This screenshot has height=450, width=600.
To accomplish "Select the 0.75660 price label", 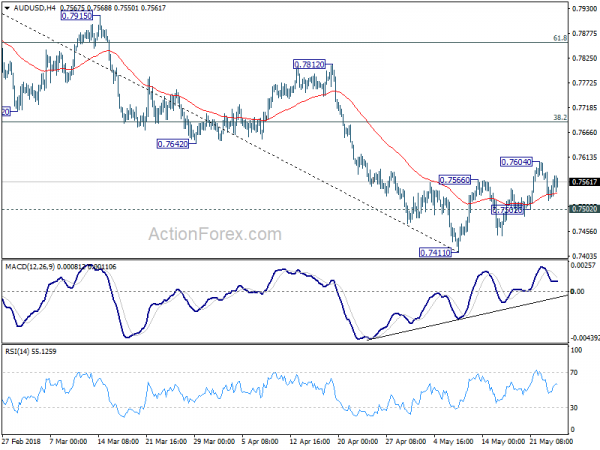I will 455,180.
